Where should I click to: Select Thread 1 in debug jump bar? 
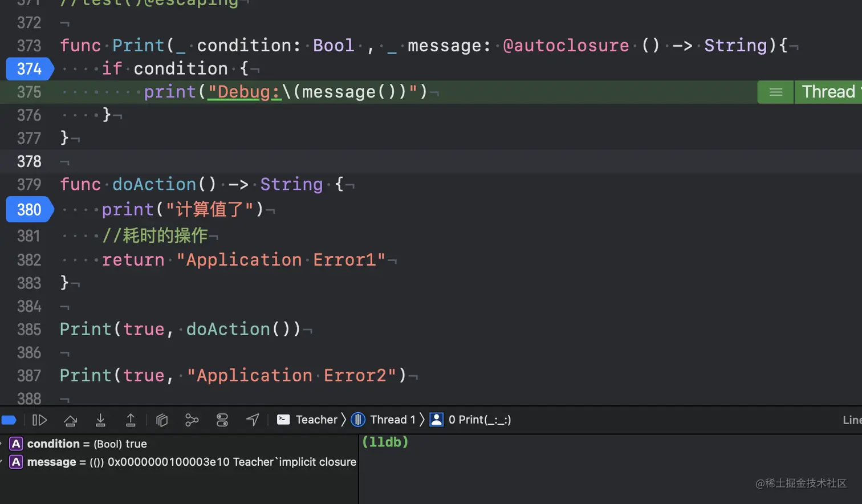(393, 420)
